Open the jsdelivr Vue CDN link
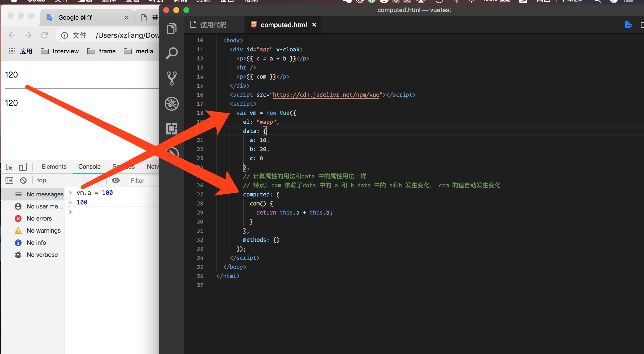644x354 pixels. tap(326, 95)
